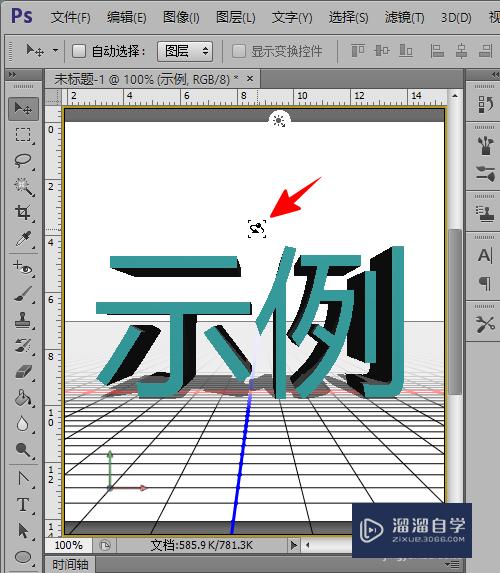This screenshot has width=500, height=573.
Task: Select the Rectangular Marquee tool
Action: (23, 134)
